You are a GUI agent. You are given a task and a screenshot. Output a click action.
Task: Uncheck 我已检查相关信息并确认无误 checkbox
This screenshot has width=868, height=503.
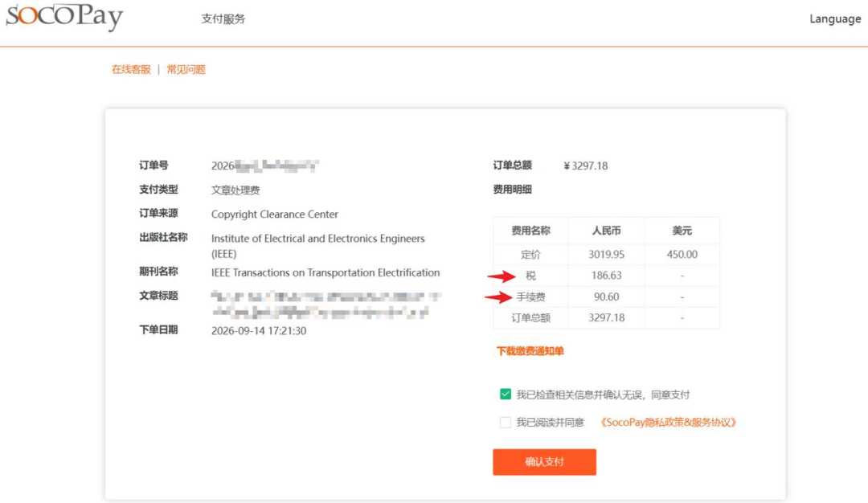pyautogui.click(x=506, y=394)
